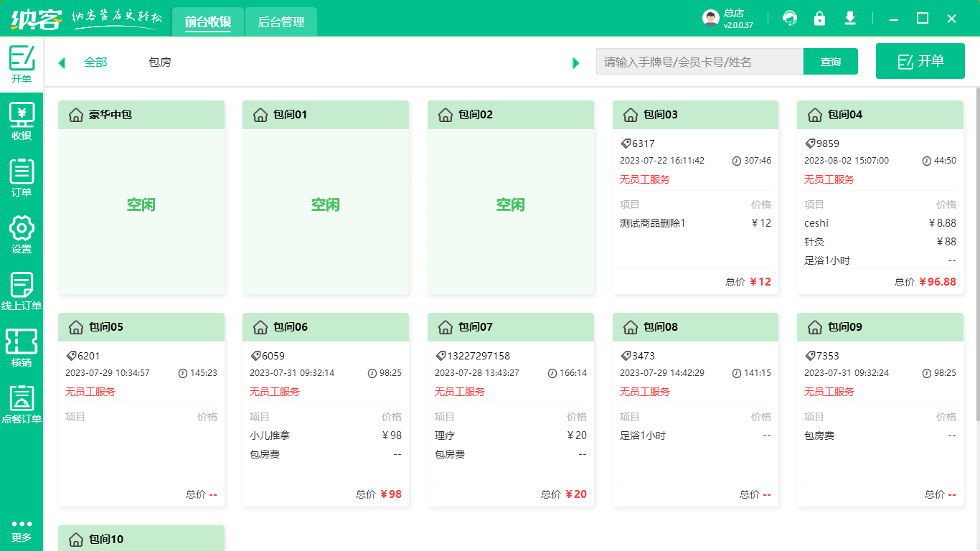
Task: Click hand tag number 3473
Action: 644,356
